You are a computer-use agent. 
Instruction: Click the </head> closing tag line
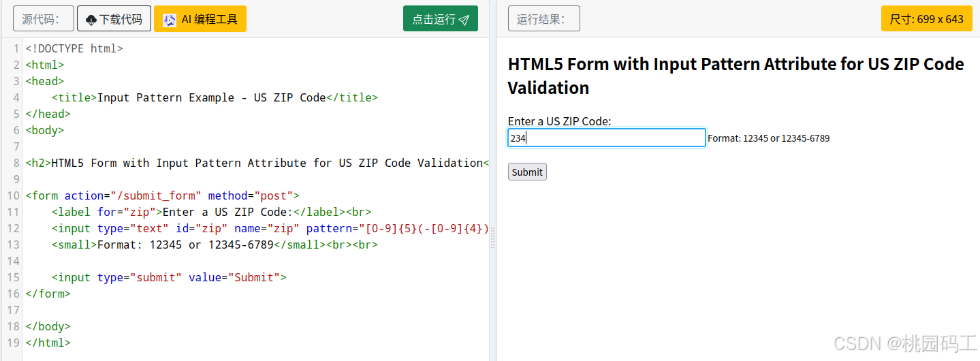click(x=48, y=114)
